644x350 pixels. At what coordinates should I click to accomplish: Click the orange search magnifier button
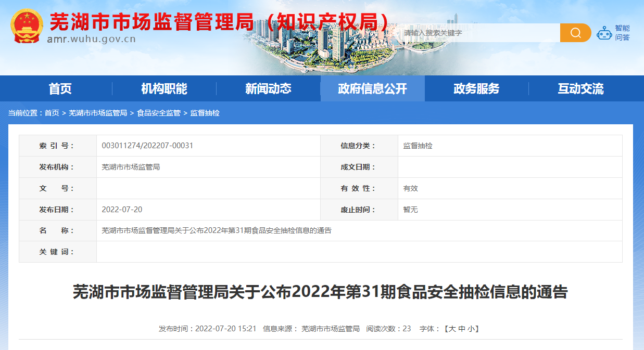[575, 33]
